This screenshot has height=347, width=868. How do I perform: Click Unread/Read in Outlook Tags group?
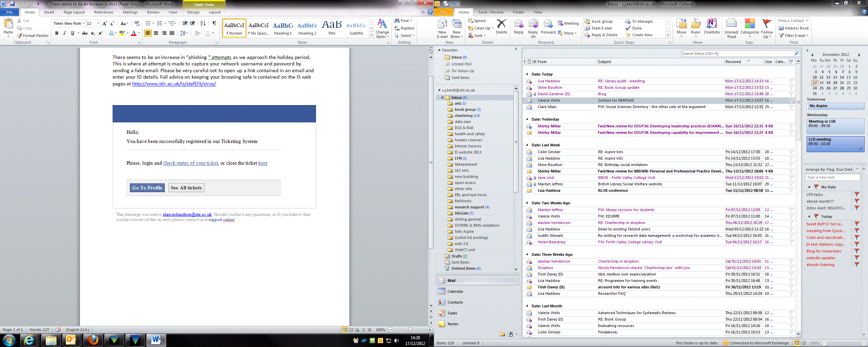tap(731, 28)
